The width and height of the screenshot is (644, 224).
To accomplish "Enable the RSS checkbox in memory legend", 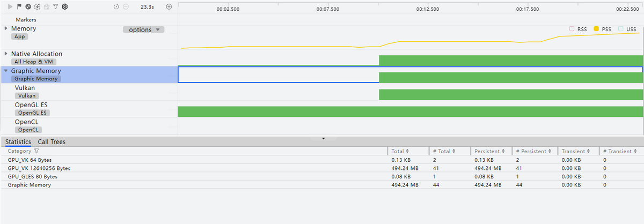I will point(572,29).
